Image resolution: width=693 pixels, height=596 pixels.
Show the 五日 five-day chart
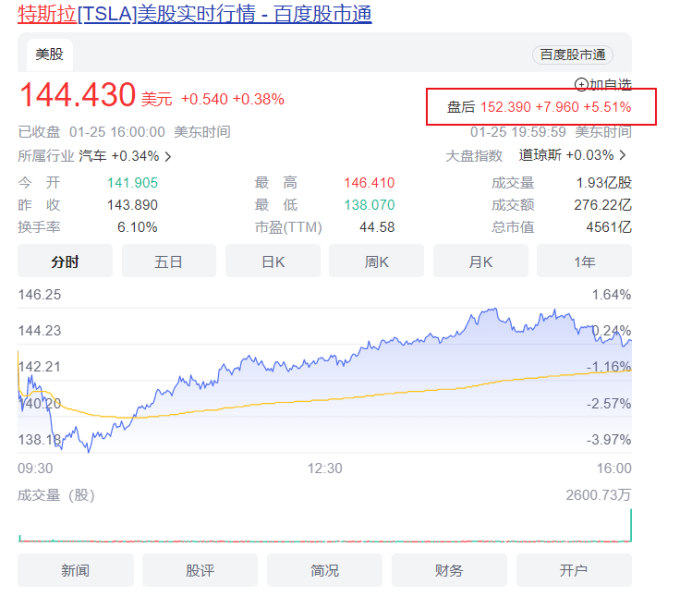coord(169,262)
